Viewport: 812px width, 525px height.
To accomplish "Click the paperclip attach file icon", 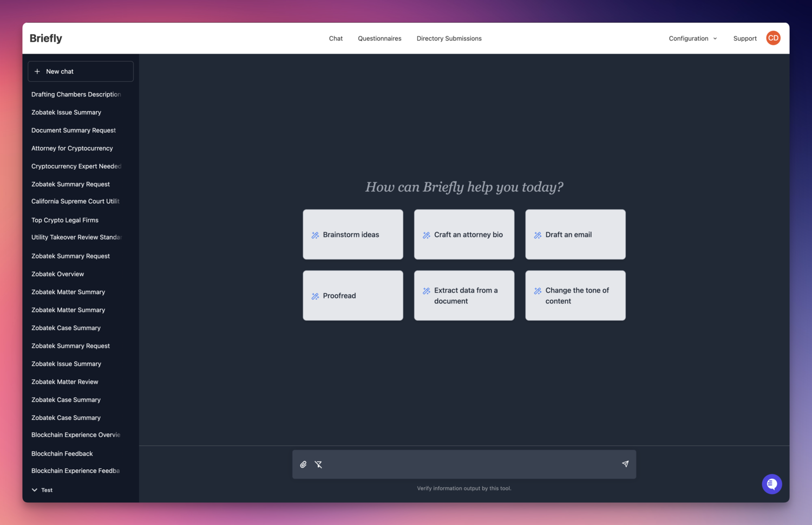I will tap(303, 464).
